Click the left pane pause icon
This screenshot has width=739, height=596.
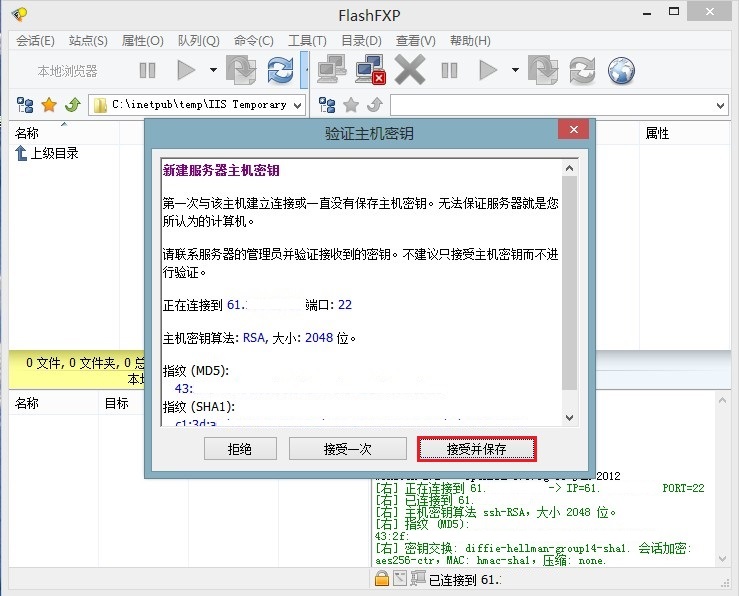[x=147, y=70]
